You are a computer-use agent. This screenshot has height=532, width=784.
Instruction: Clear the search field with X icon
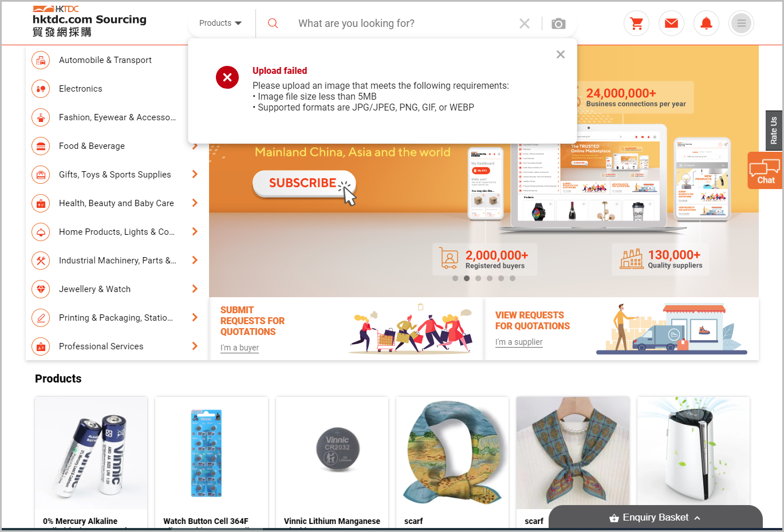point(525,23)
